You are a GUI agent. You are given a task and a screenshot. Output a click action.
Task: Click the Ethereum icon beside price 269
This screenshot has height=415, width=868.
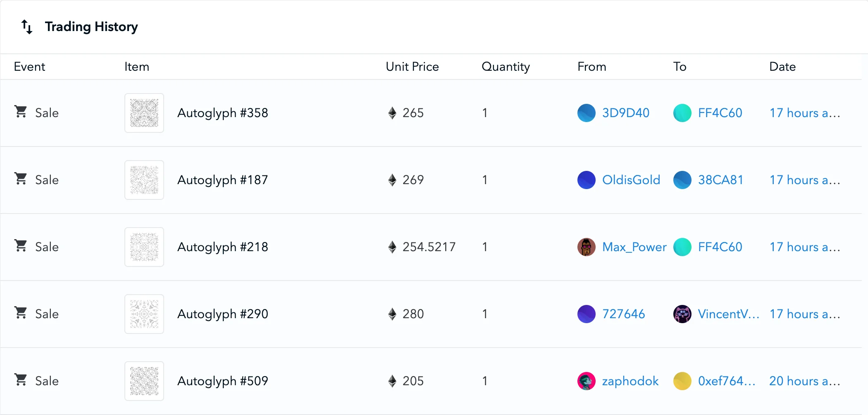pyautogui.click(x=392, y=180)
